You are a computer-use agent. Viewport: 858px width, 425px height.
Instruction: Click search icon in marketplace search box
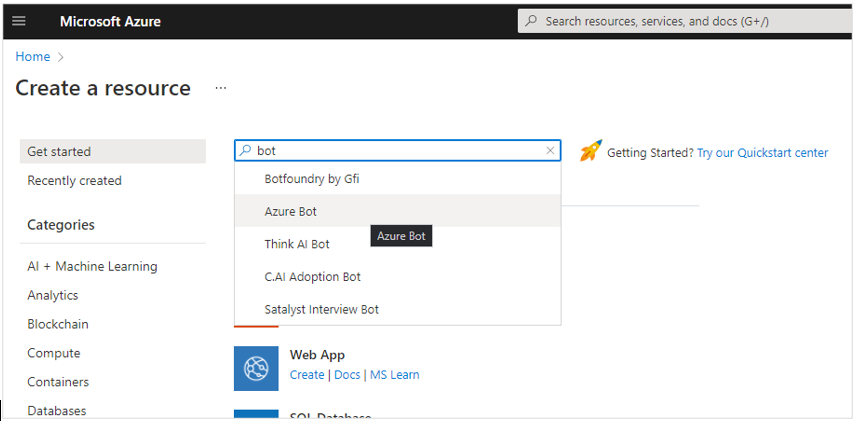(246, 150)
